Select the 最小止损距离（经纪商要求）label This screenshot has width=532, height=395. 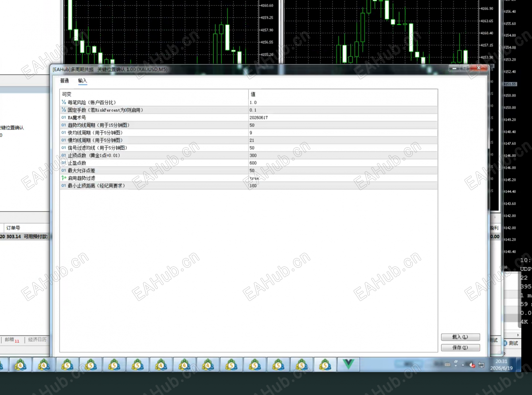(97, 186)
